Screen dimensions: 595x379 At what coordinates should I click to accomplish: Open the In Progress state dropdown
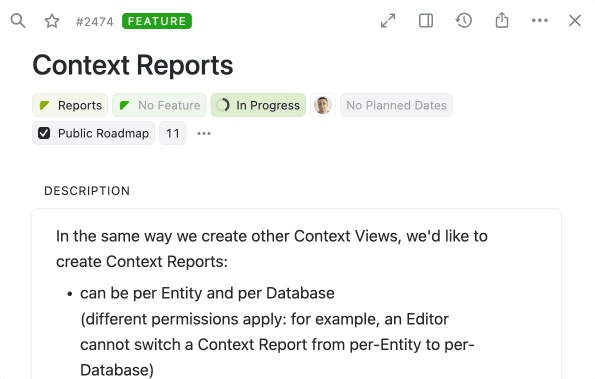point(258,105)
